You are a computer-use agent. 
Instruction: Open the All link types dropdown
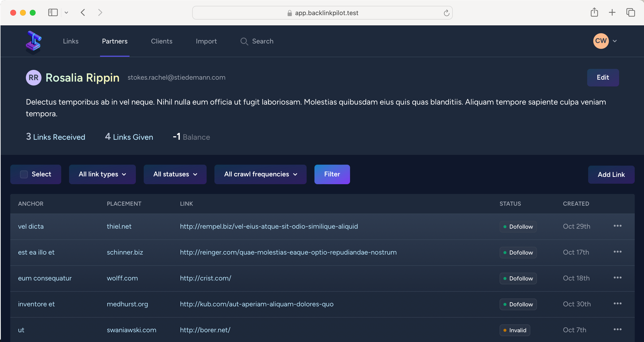[102, 174]
